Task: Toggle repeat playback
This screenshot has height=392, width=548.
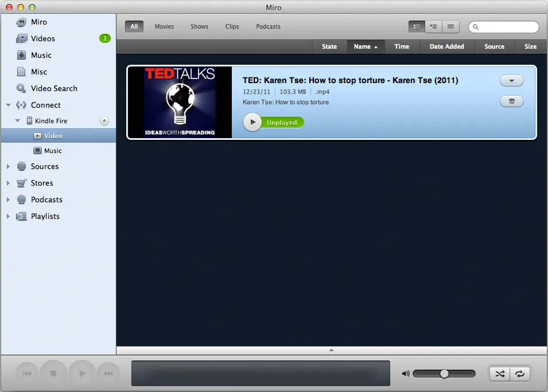Action: click(x=520, y=374)
